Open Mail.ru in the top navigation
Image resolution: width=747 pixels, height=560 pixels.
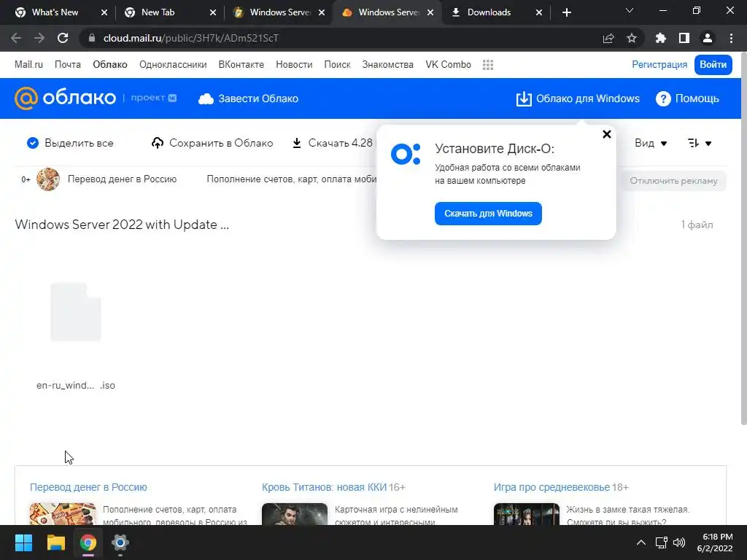click(x=28, y=65)
